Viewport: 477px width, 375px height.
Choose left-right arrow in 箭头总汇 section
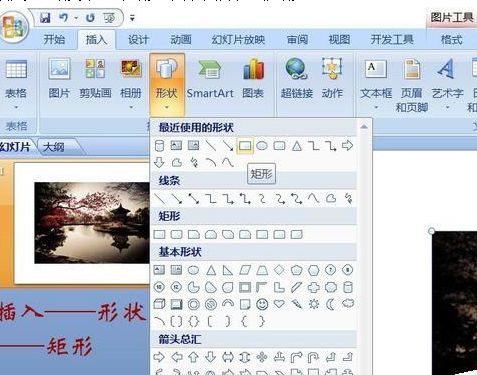click(x=228, y=357)
